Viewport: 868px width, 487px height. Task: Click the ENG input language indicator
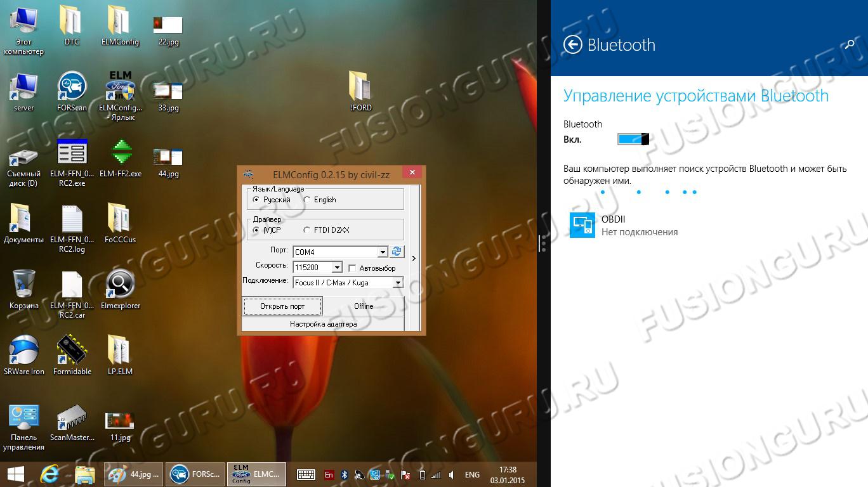[473, 474]
